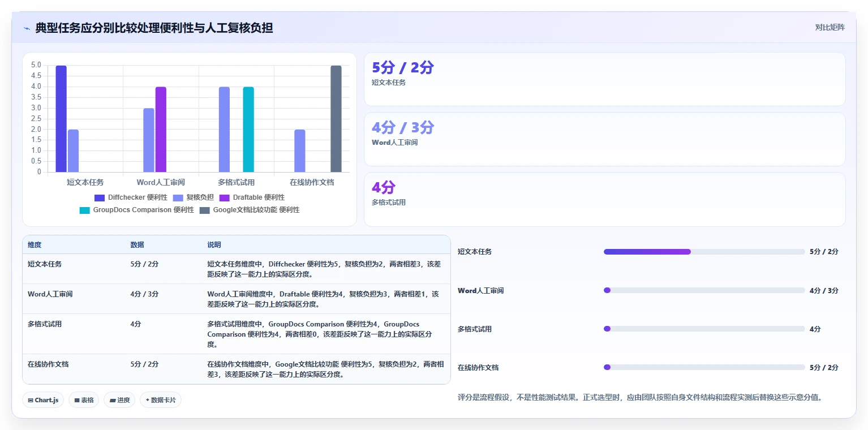Toggle the Diffchecker 便利性 legend entry

(131, 197)
